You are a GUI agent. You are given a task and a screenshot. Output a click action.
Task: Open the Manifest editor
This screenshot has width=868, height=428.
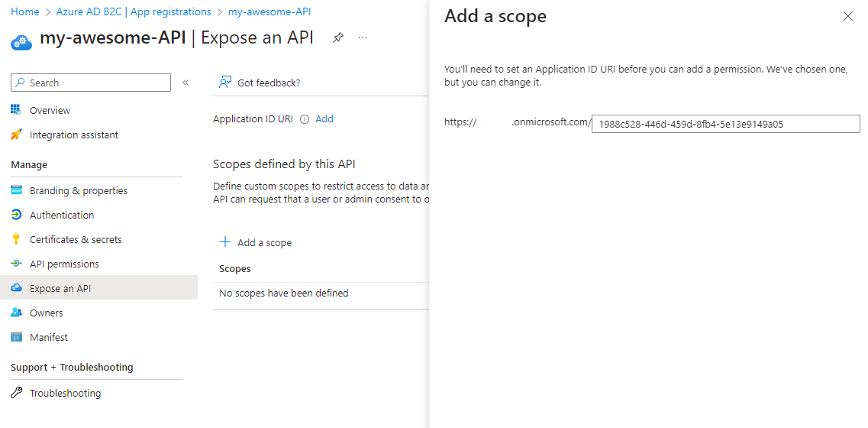(x=49, y=337)
